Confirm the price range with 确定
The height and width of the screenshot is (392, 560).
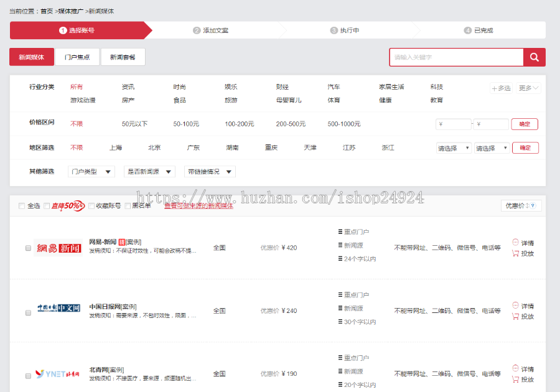pos(525,124)
